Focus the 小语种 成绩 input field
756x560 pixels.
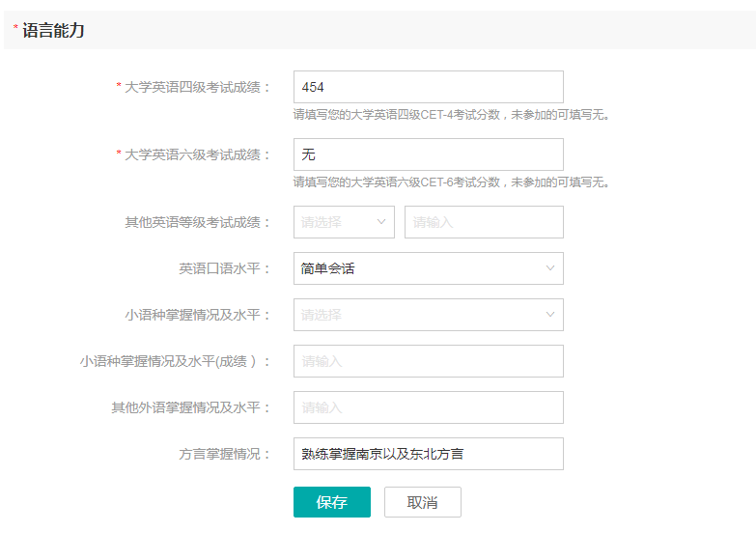click(x=428, y=361)
